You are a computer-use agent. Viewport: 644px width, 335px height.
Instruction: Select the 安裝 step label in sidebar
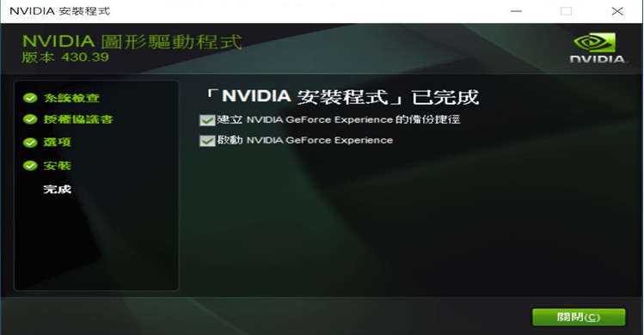(57, 166)
